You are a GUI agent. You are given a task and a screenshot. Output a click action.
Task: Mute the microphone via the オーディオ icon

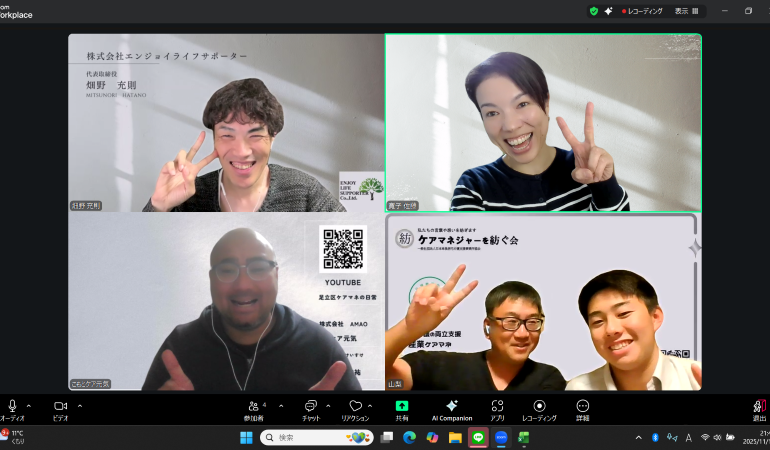click(12, 406)
